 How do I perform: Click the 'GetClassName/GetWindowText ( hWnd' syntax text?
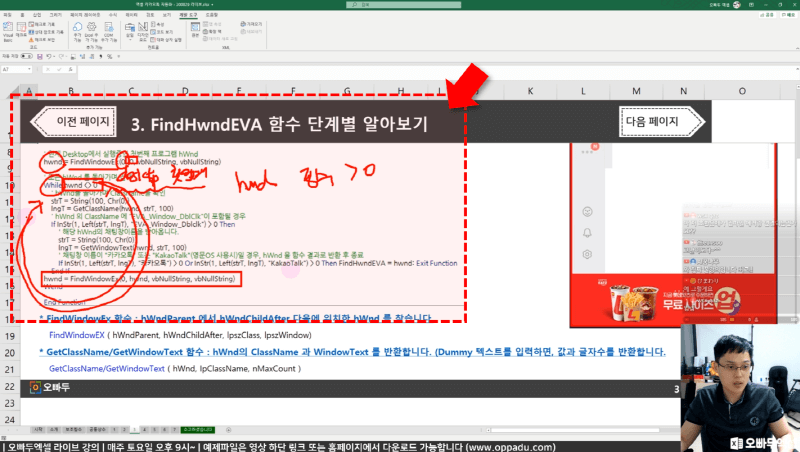click(x=175, y=368)
